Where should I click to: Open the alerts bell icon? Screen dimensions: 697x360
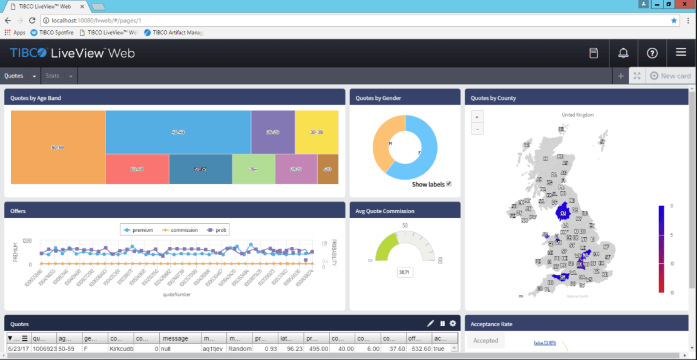(x=623, y=53)
